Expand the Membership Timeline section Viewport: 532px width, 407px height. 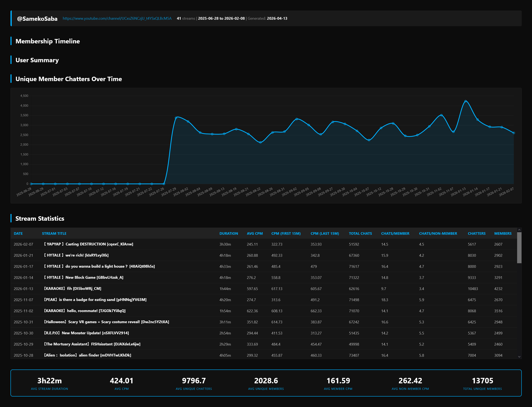(x=48, y=41)
